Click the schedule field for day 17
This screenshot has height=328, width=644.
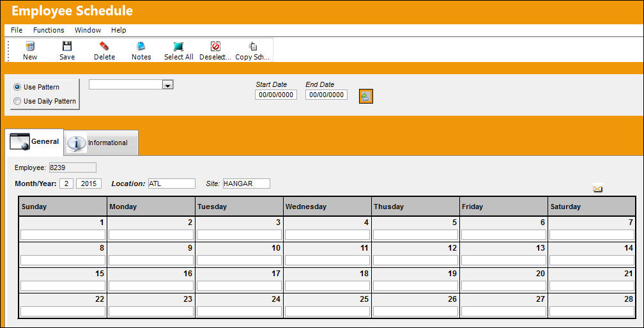[x=239, y=286]
